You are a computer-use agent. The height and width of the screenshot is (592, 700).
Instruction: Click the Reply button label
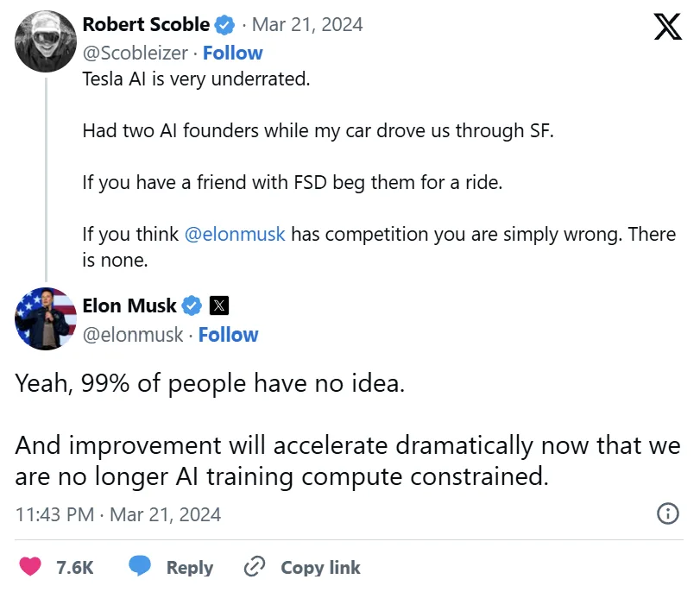[x=190, y=568]
